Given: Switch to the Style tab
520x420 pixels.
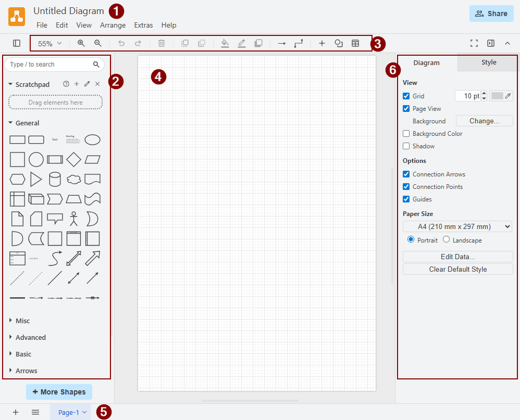Looking at the screenshot, I should click(x=488, y=62).
